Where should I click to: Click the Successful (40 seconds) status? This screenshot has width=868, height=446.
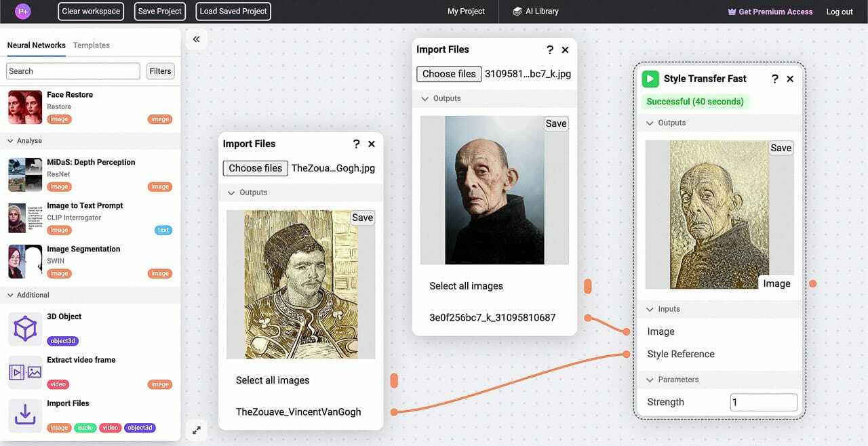tap(695, 102)
